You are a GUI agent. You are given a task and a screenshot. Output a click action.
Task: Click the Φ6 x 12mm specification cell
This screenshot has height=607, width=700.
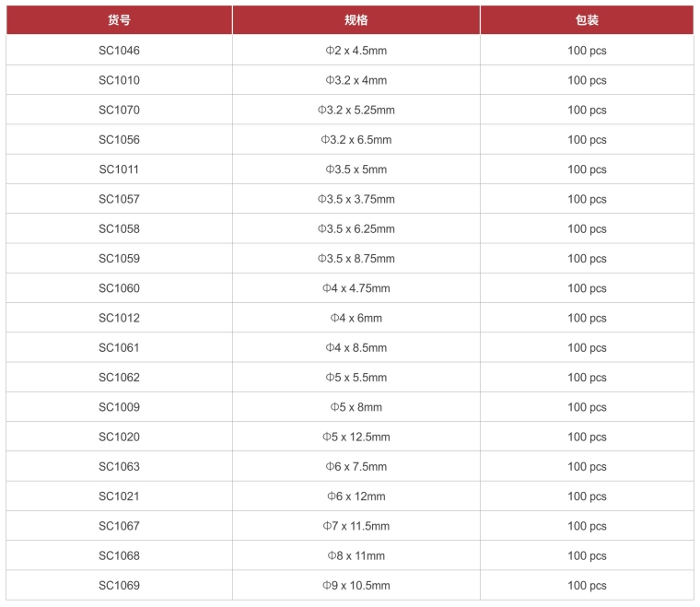pyautogui.click(x=356, y=496)
